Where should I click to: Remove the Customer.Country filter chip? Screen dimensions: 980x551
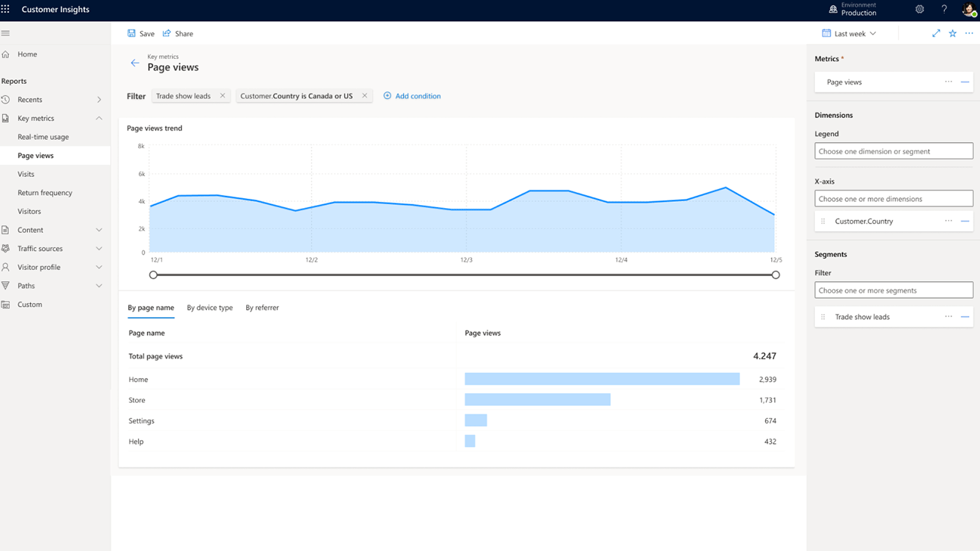(x=364, y=96)
